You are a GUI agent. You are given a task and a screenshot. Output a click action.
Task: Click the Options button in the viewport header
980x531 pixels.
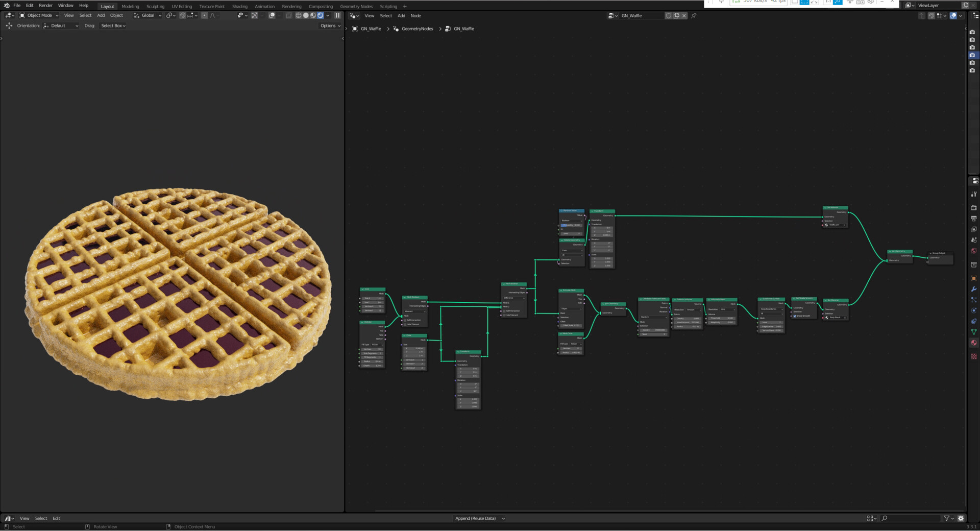329,26
